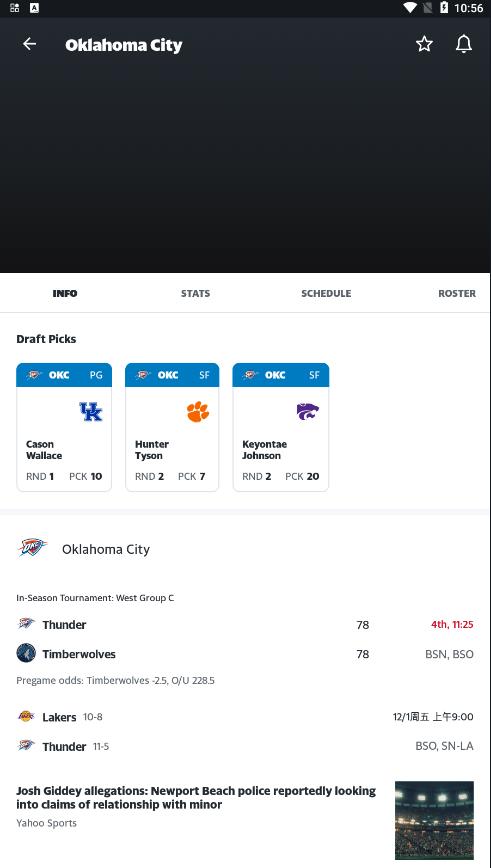Tap the Lakers team logo
The image size is (491, 868).
(x=26, y=716)
